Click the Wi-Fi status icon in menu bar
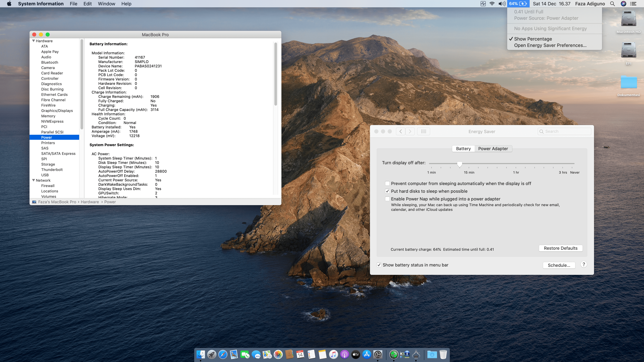Image resolution: width=644 pixels, height=362 pixels. (492, 4)
